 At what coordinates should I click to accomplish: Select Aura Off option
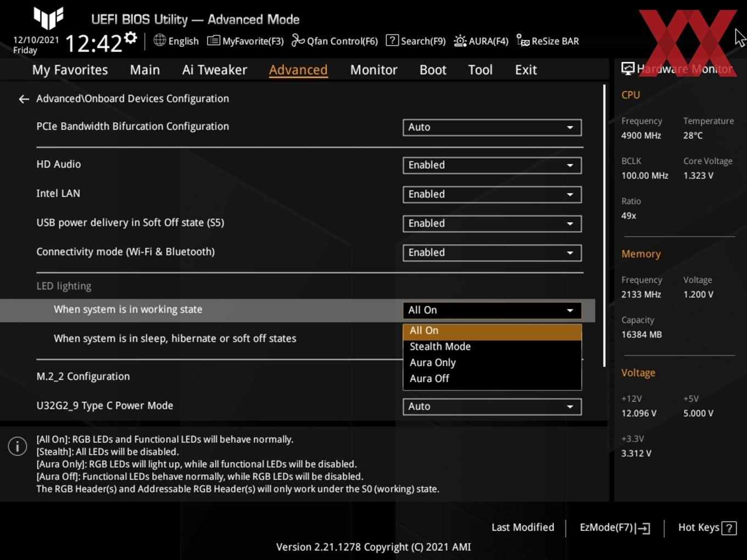pyautogui.click(x=492, y=379)
